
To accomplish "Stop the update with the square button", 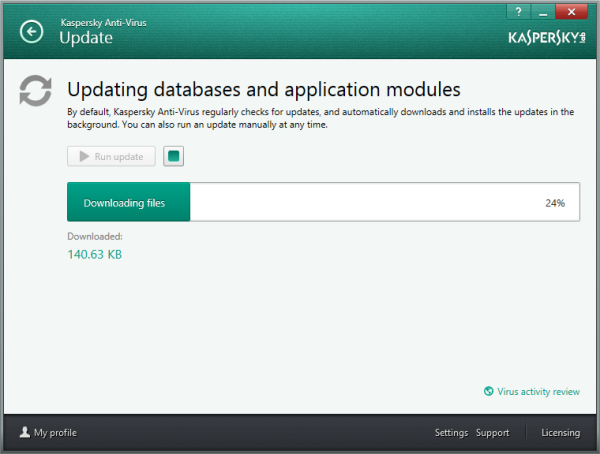I will pos(174,156).
